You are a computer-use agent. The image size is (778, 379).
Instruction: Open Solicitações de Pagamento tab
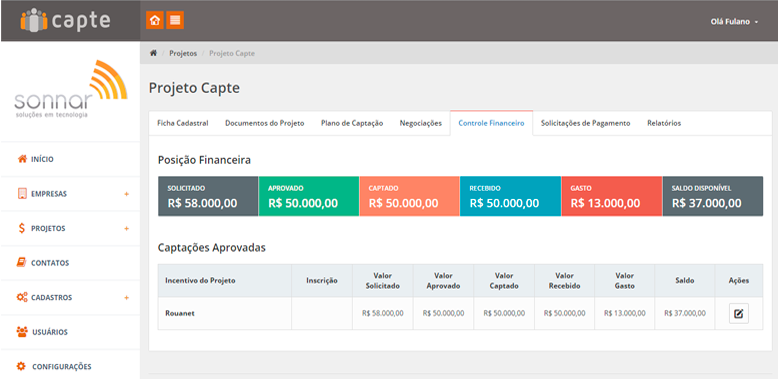point(585,123)
